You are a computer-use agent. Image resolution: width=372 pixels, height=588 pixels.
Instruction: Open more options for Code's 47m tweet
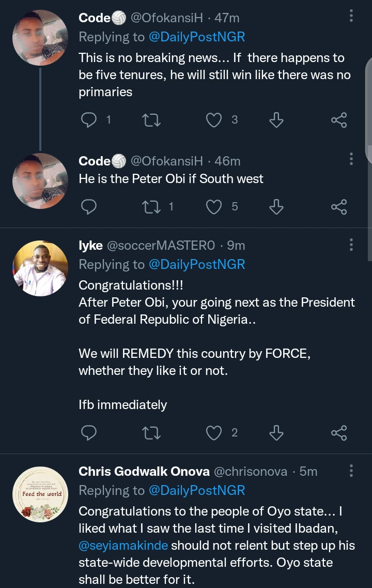351,17
